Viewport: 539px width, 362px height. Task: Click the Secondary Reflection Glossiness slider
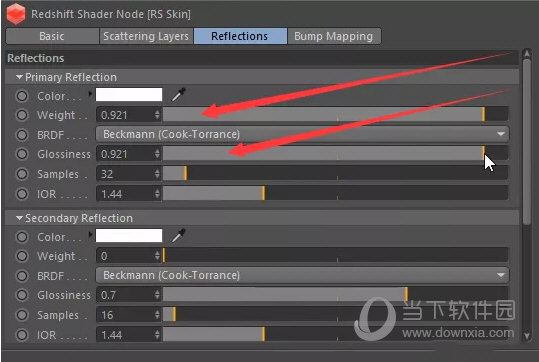pos(336,294)
